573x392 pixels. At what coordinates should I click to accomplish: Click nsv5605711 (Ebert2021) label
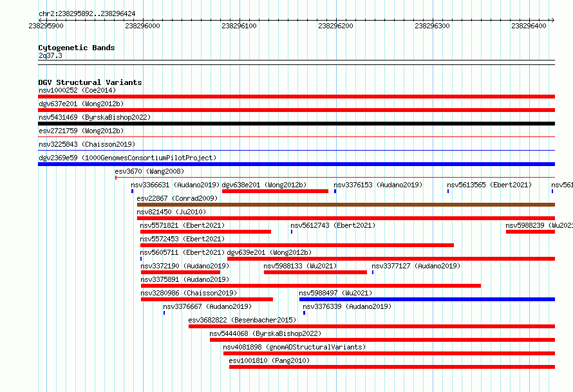(182, 252)
